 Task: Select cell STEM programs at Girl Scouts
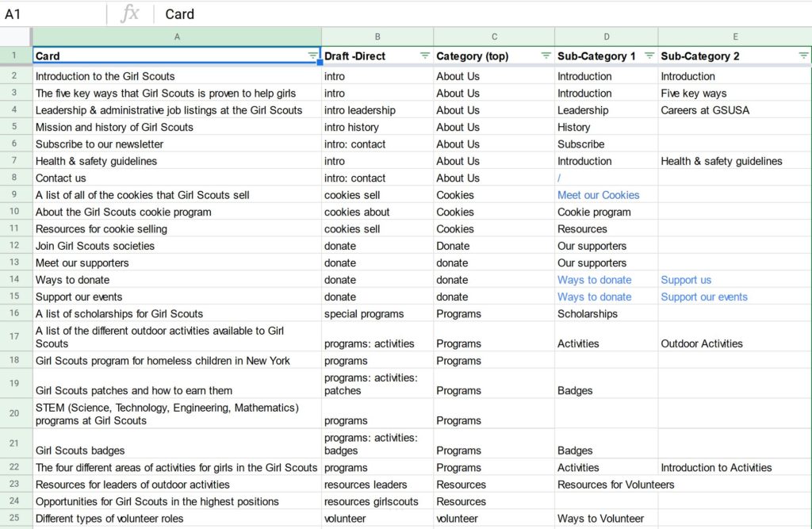pyautogui.click(x=177, y=413)
